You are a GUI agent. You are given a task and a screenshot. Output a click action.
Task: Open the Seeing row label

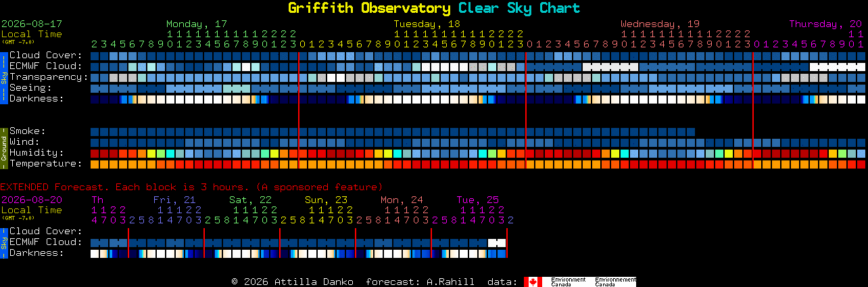[x=30, y=88]
